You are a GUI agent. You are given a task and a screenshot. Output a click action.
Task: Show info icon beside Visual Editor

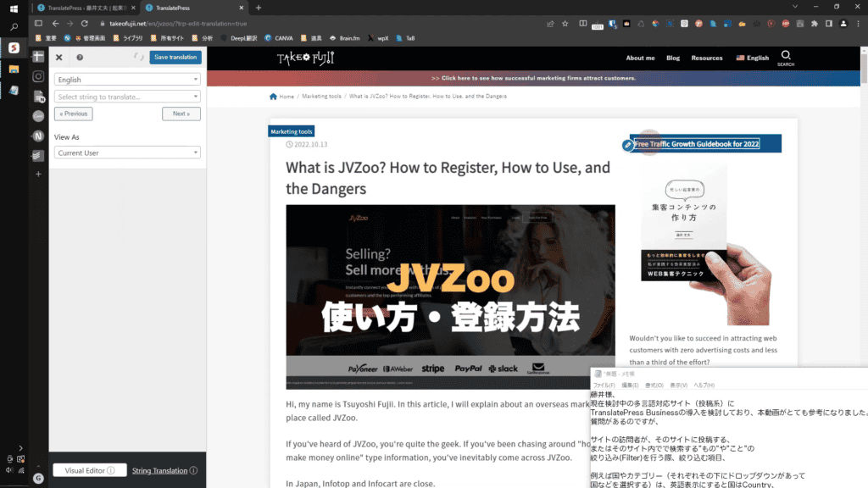point(111,470)
